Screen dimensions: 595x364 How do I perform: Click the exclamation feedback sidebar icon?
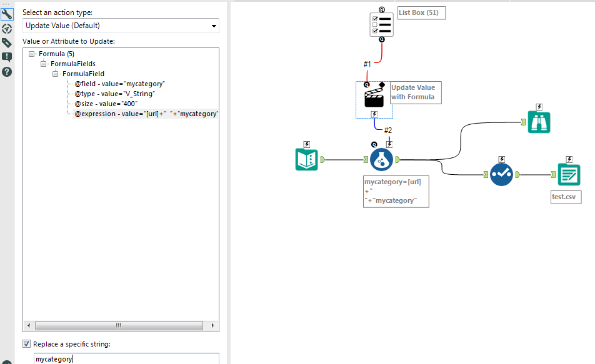(x=7, y=57)
